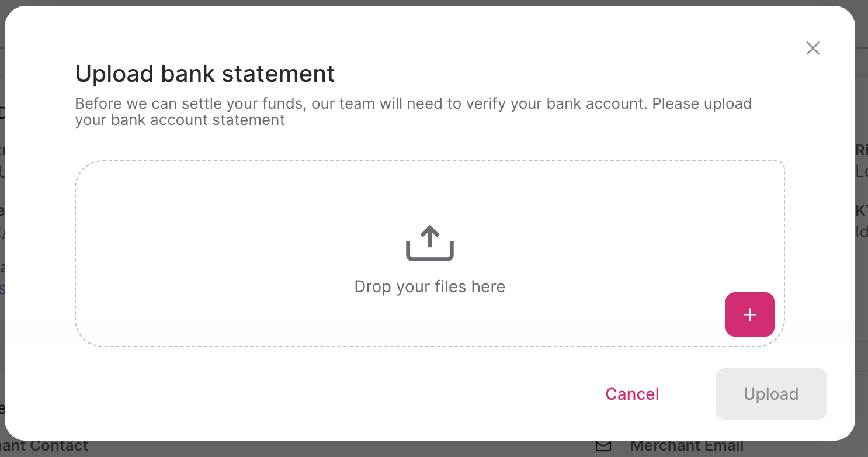Select the 'Upload bank statement' title
This screenshot has width=868, height=457.
[x=204, y=74]
